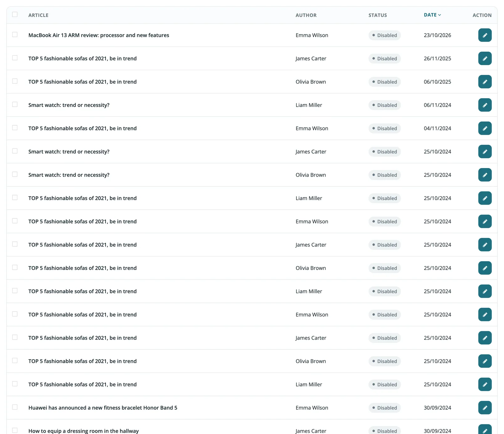Select the Huawei Honor Band 5 row checkbox
This screenshot has width=504, height=434.
point(15,407)
